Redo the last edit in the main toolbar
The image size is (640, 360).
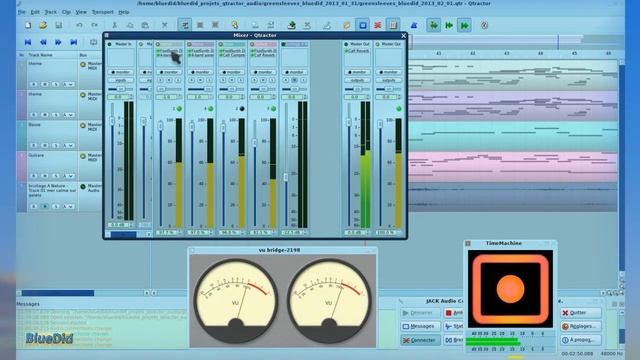pos(94,25)
